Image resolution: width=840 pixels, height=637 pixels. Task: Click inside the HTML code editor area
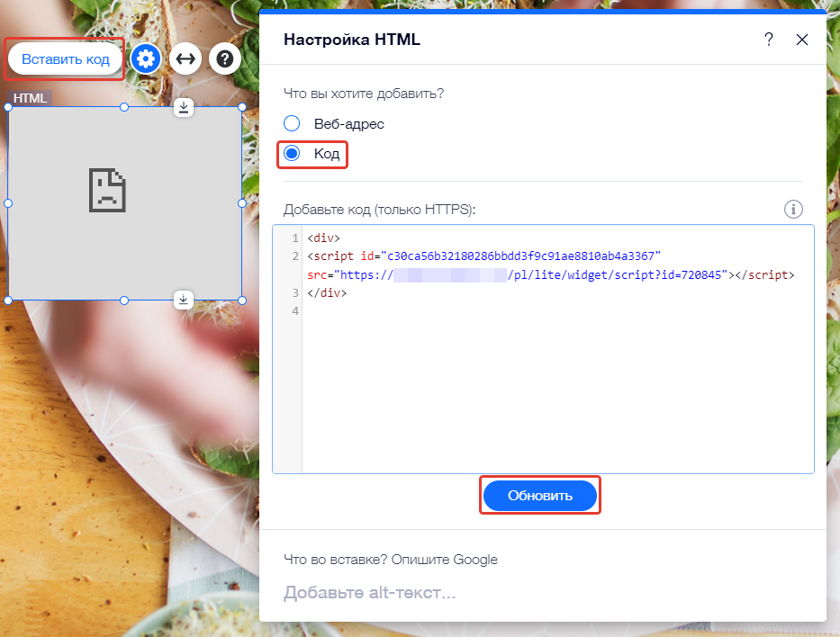point(543,349)
